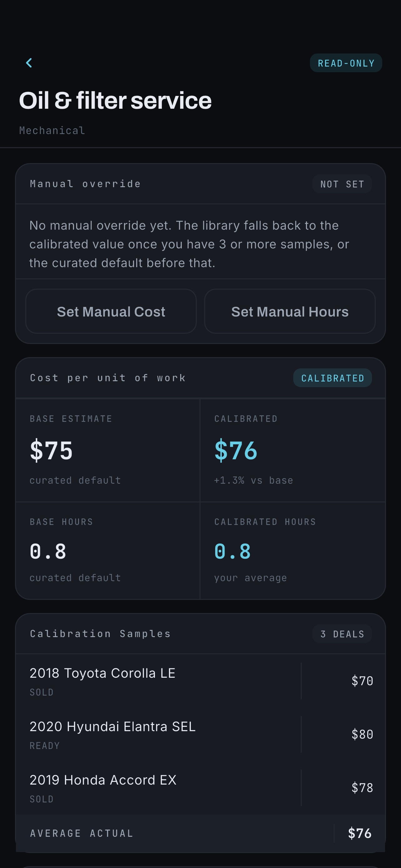This screenshot has height=868, width=401.
Task: Tap the no manual override description text
Action: point(189,244)
